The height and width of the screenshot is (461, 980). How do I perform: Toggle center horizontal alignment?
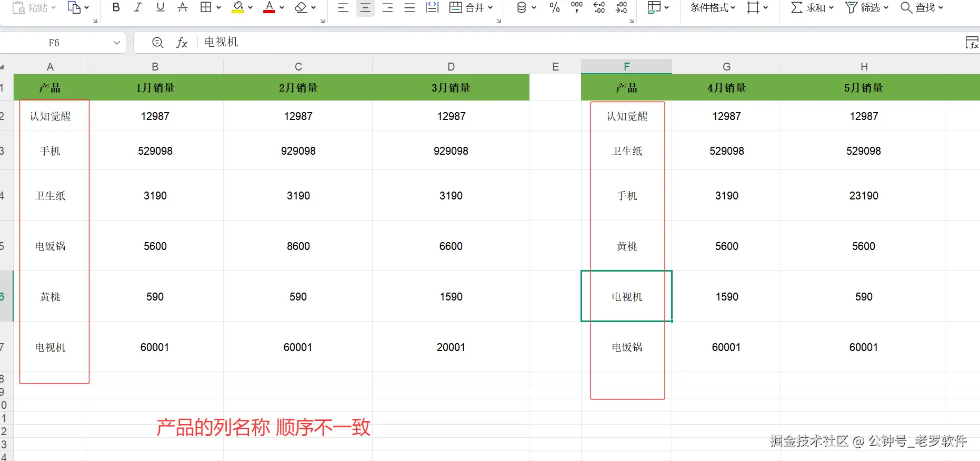(x=365, y=7)
